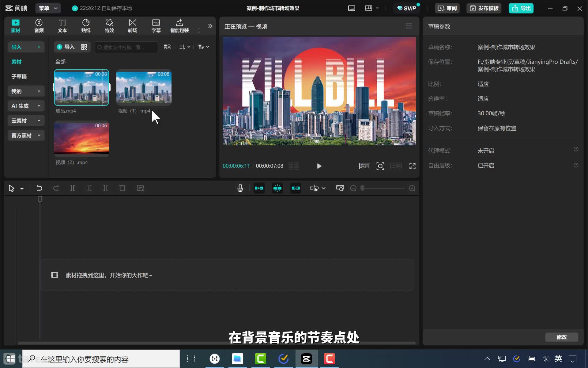Image resolution: width=588 pixels, height=368 pixels.
Task: Select the 视频 (2) .mp4 sunset thumbnail
Action: 81,139
